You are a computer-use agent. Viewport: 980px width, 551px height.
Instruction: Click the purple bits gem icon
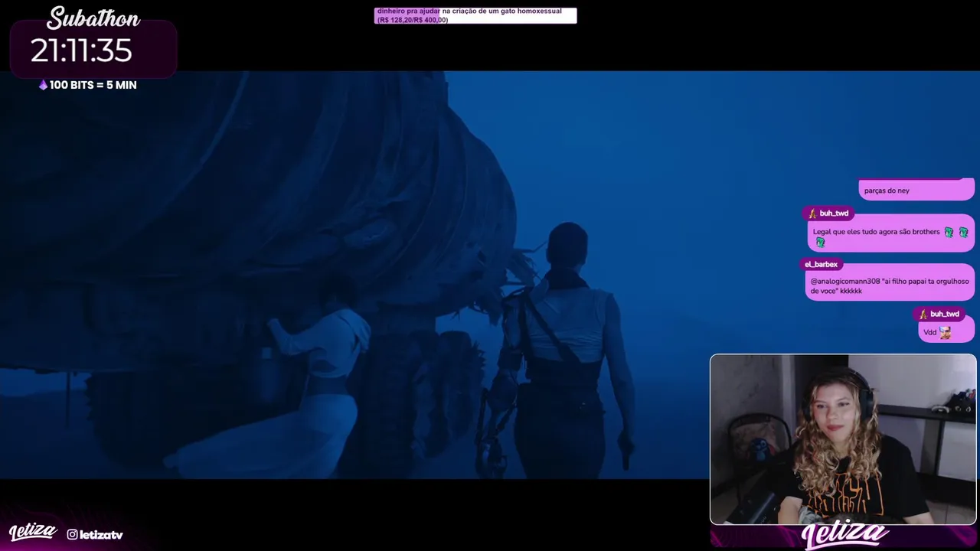[43, 85]
